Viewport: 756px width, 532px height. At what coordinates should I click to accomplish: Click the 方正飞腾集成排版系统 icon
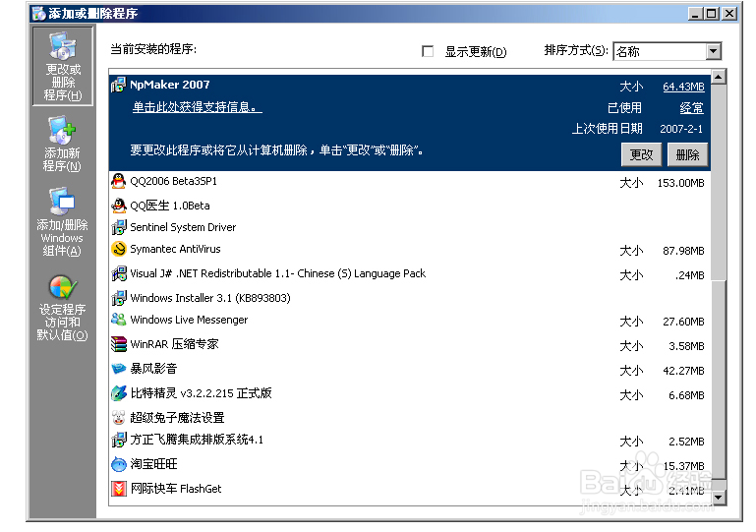click(119, 440)
